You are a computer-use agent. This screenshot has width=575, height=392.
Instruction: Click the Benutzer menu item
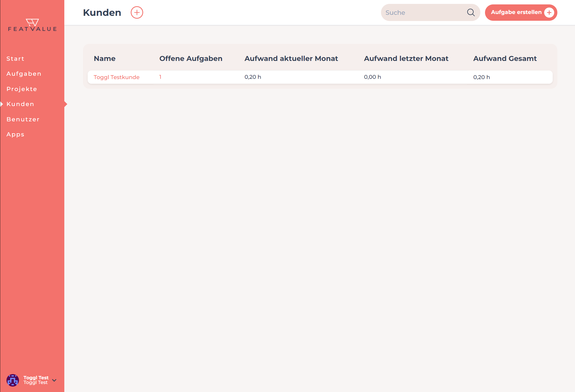[23, 119]
